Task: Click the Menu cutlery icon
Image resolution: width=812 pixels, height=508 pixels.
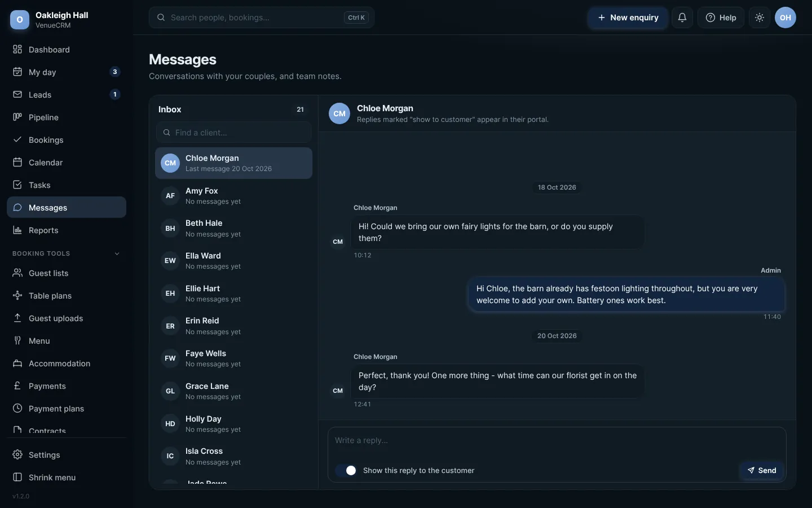Action: (x=17, y=340)
